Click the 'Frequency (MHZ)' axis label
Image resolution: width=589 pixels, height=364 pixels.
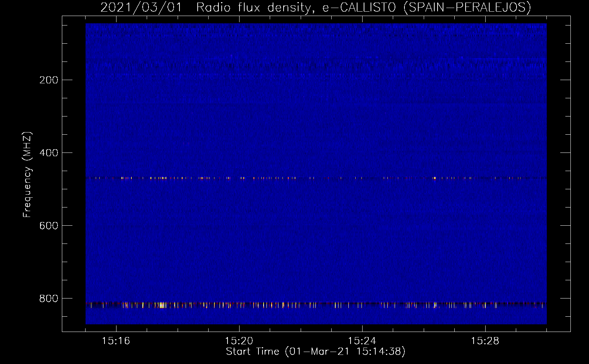pyautogui.click(x=27, y=175)
